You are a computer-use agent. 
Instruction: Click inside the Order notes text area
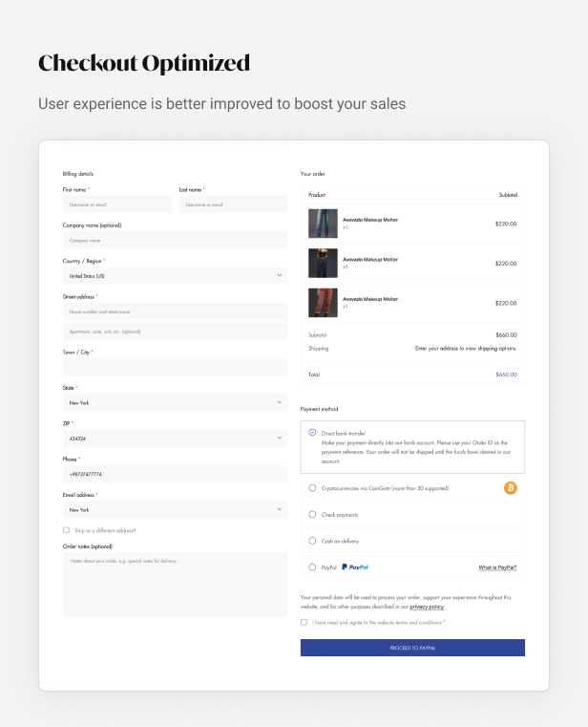pos(175,585)
